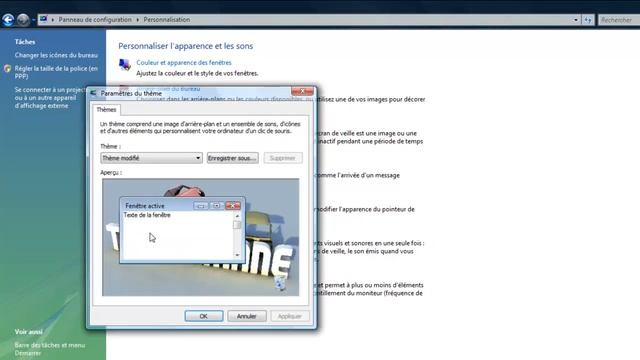Click the preview window's minimize icon
This screenshot has width=640, height=360.
pyautogui.click(x=200, y=206)
